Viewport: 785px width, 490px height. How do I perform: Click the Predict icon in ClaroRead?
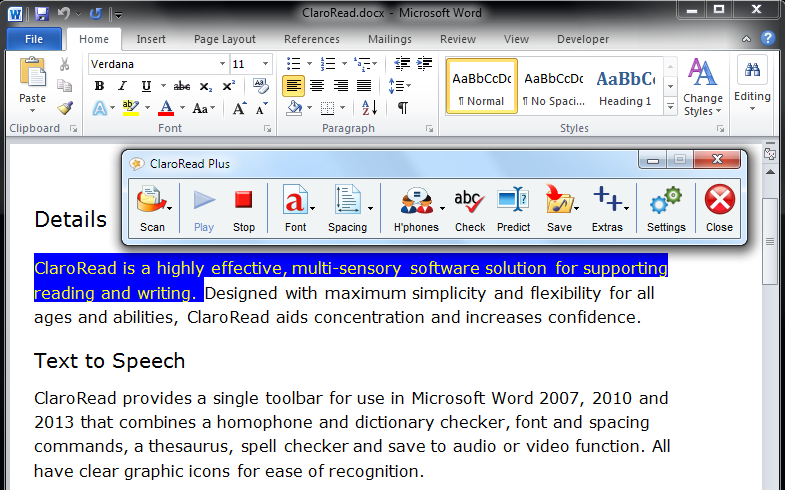click(x=513, y=203)
